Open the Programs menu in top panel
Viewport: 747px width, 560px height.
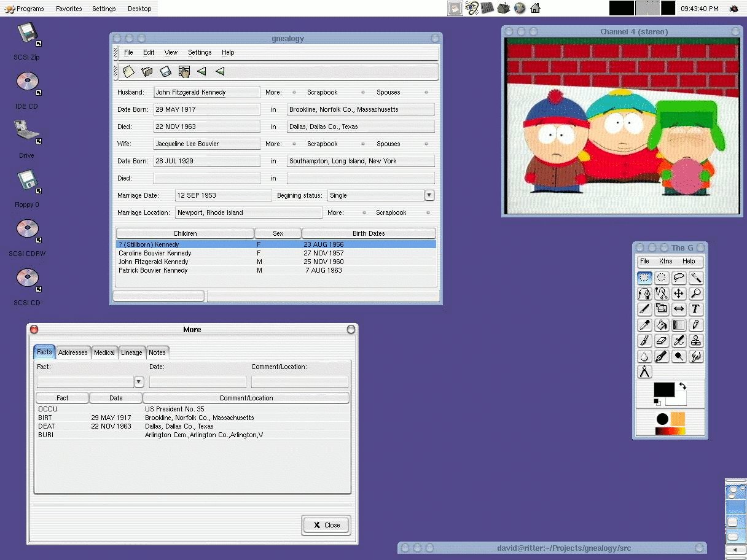coord(25,9)
